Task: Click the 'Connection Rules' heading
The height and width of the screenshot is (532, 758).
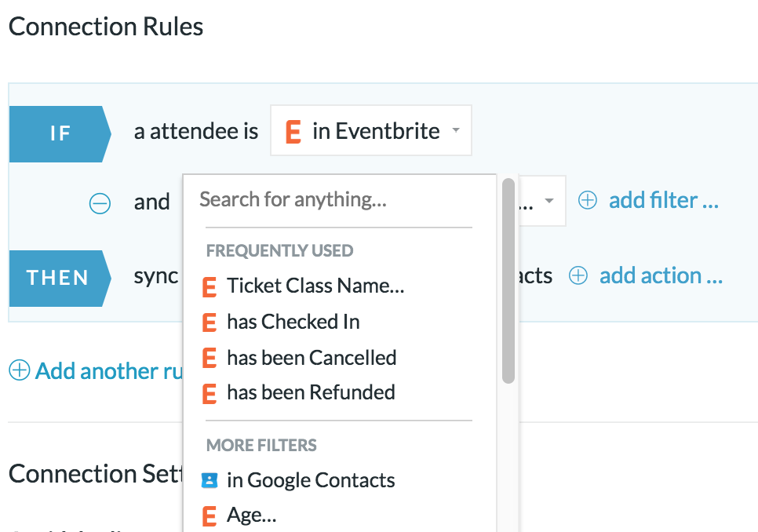Action: coord(106,27)
